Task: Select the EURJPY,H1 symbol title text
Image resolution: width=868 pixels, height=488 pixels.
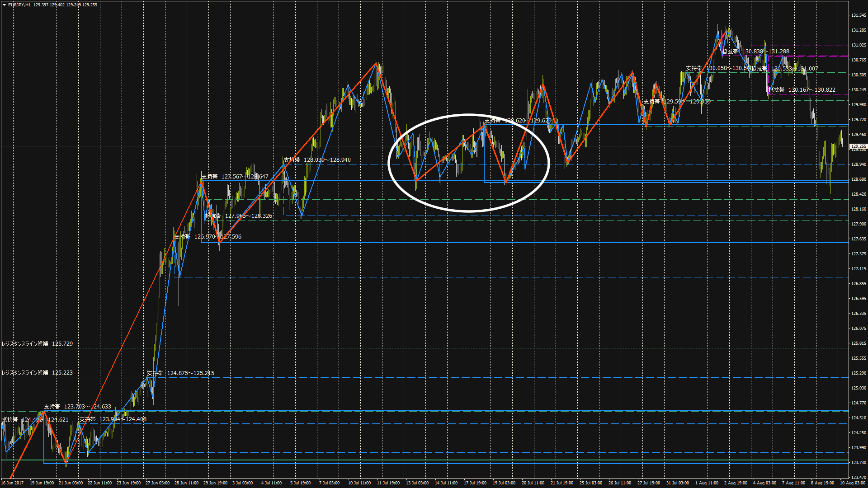Action: coord(19,5)
